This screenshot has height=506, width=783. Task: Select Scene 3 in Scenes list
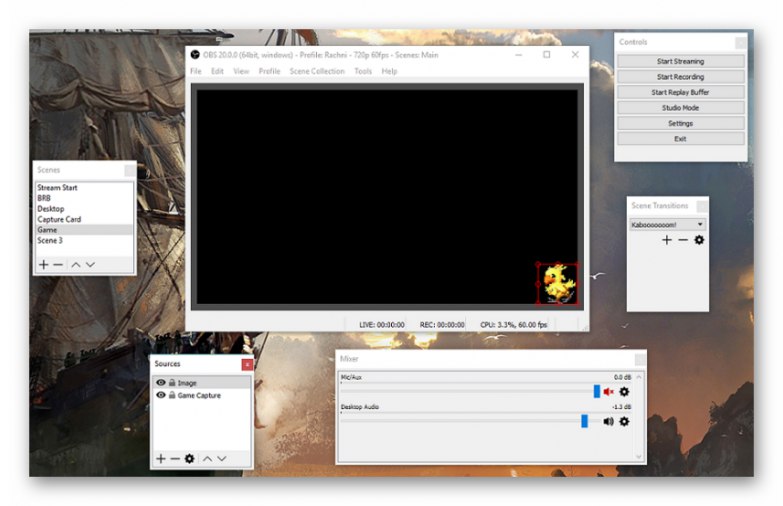[84, 240]
